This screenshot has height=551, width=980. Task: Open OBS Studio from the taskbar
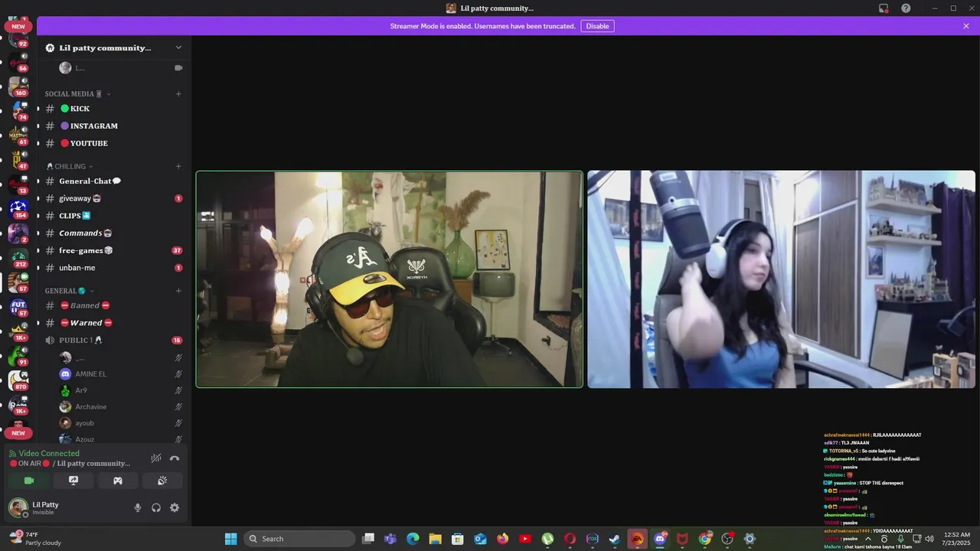click(727, 539)
